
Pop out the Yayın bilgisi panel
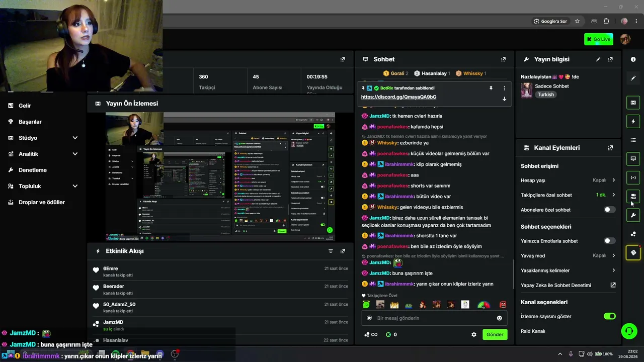[610, 59]
